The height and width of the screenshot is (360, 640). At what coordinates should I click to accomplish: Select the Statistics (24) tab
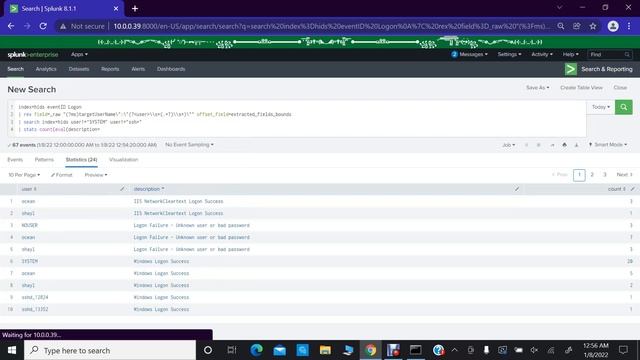[81, 160]
